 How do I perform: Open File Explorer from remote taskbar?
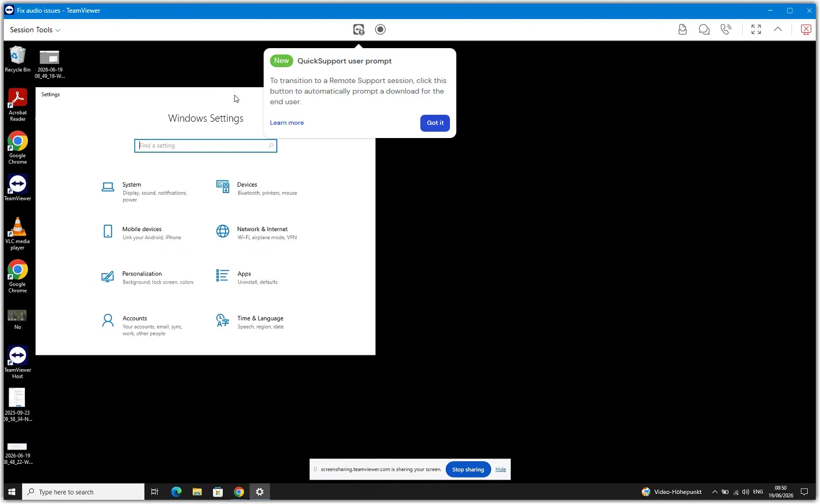click(x=197, y=492)
